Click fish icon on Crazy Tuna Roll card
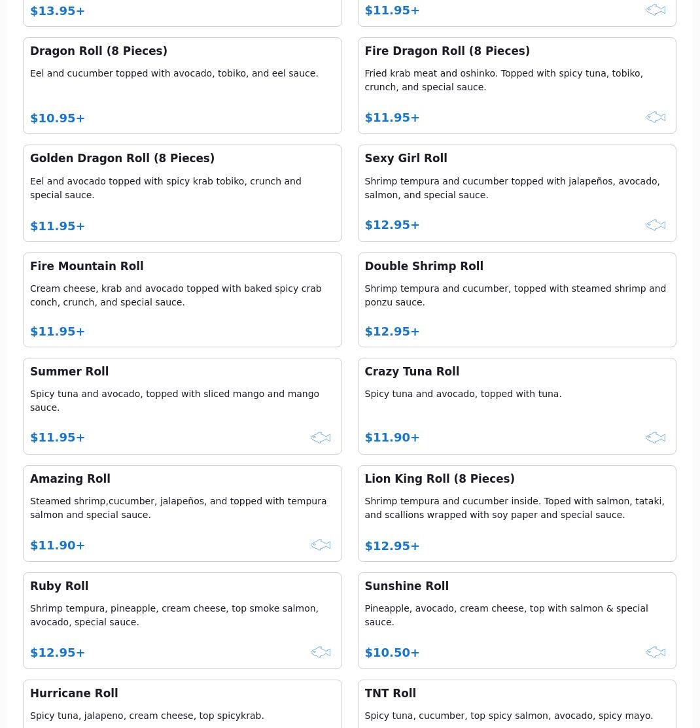 click(x=656, y=438)
